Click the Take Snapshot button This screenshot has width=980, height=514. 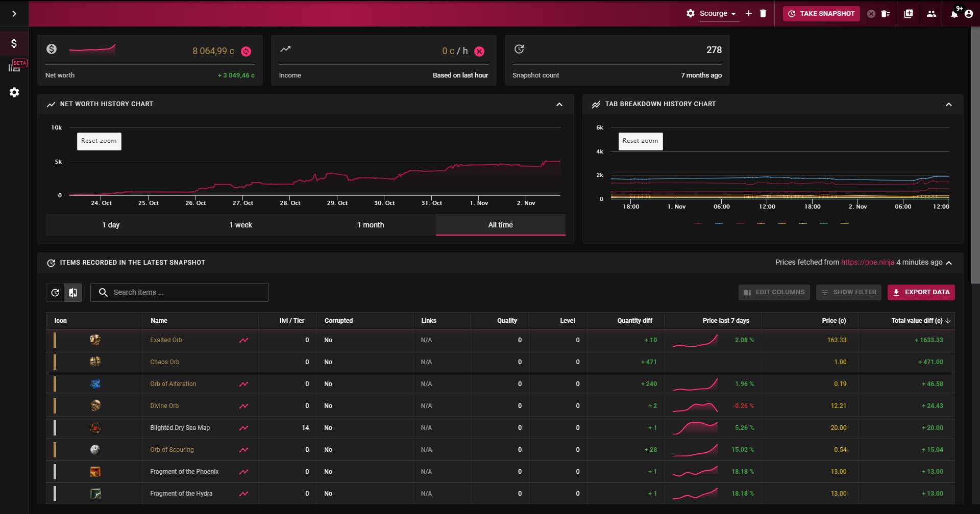click(821, 14)
